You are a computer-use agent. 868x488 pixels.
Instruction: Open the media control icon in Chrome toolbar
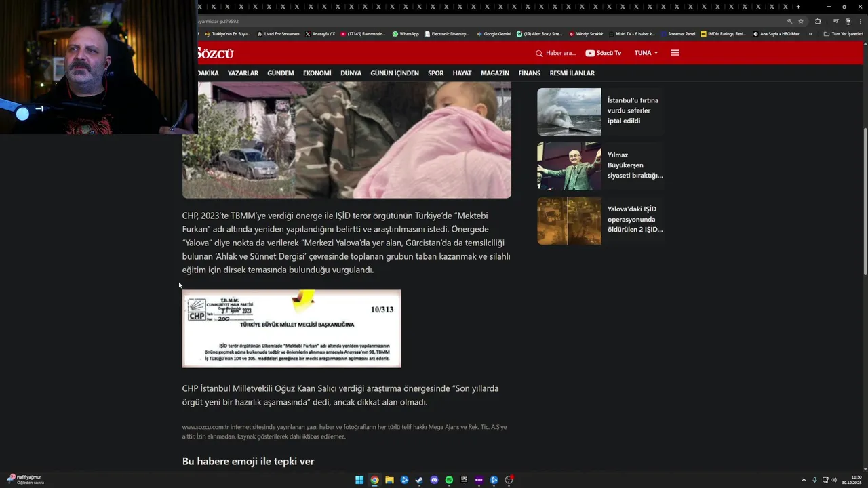pos(835,21)
